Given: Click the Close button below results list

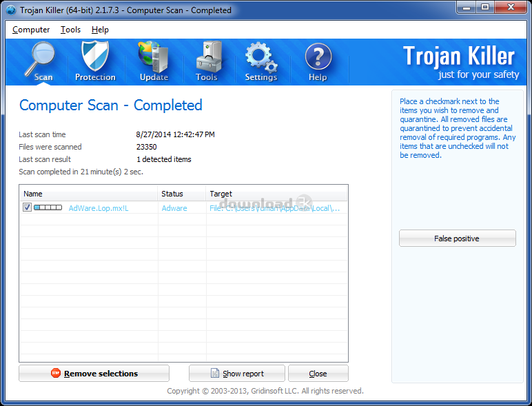Looking at the screenshot, I should click(x=318, y=374).
